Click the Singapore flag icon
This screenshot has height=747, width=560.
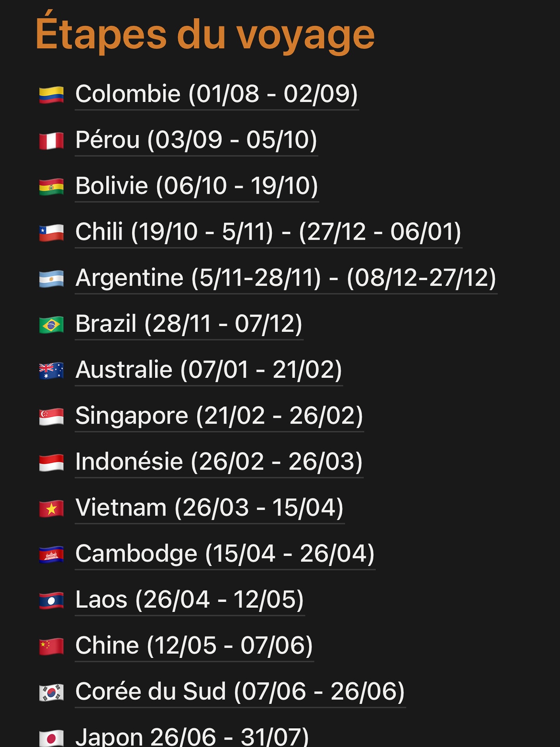[51, 416]
